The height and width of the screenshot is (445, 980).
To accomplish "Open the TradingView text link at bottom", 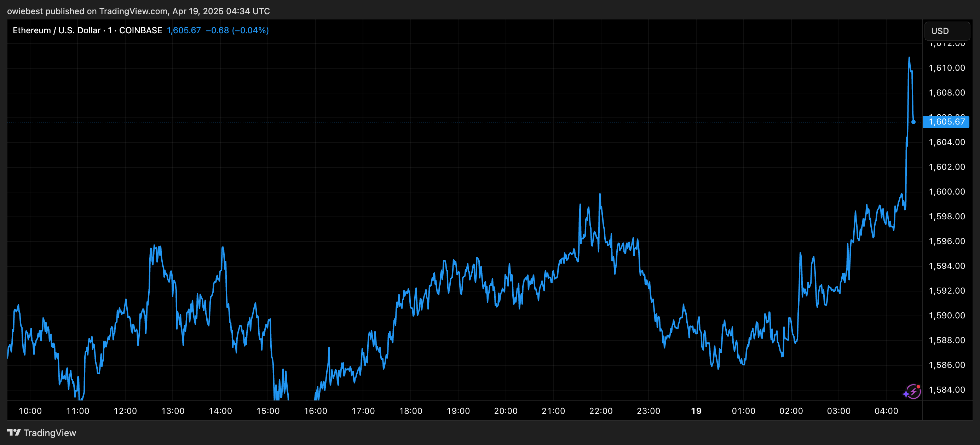I will tap(50, 433).
